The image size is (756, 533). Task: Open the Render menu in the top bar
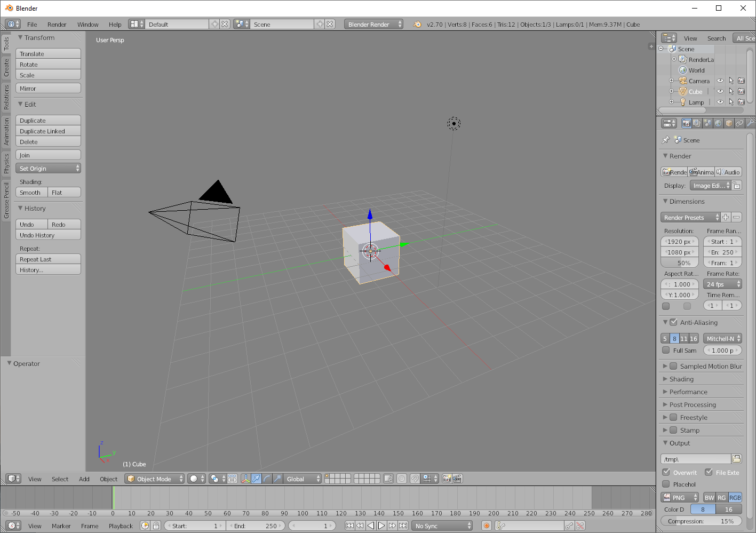(57, 24)
